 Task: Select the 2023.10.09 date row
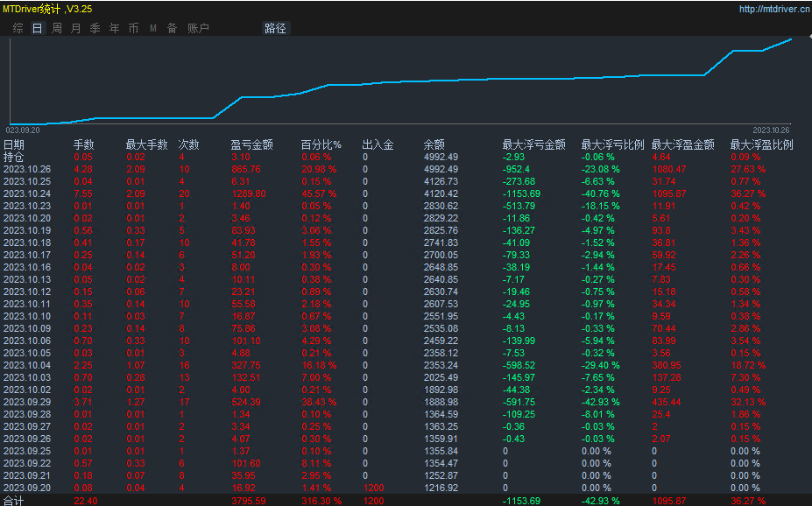[27, 328]
